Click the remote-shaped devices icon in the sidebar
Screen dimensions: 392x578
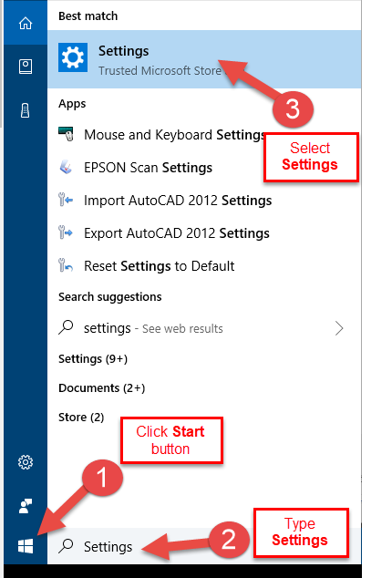[26, 110]
